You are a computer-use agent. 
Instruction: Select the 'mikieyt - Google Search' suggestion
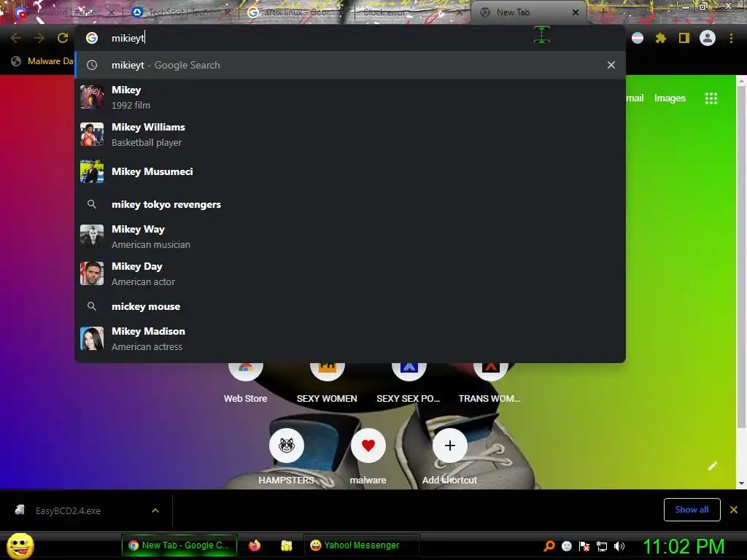point(350,65)
